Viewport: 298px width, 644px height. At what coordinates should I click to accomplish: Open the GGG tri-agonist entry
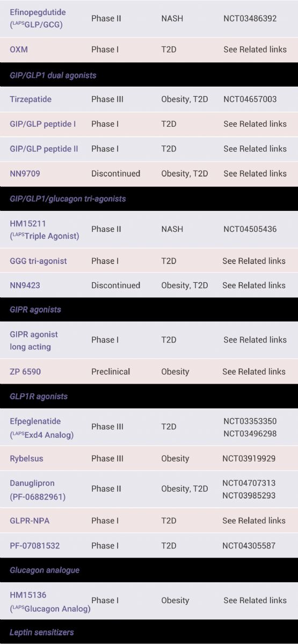pyautogui.click(x=38, y=261)
